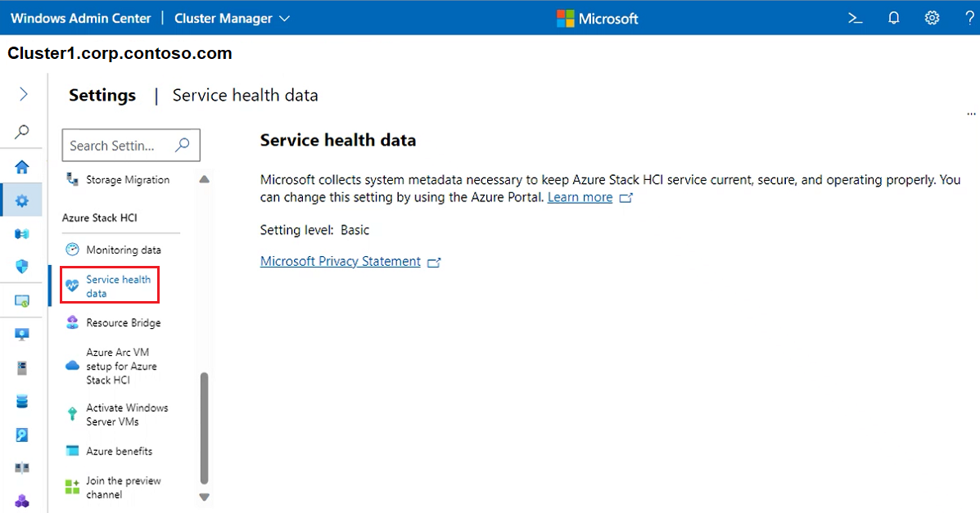Click the bold 'Service health data' content heading
The image size is (980, 513).
tap(338, 140)
